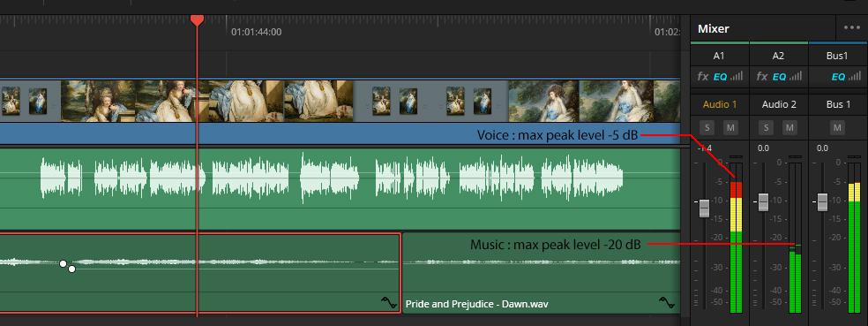The width and height of the screenshot is (868, 326).
Task: Open the EQ for channel A2
Action: tap(779, 77)
